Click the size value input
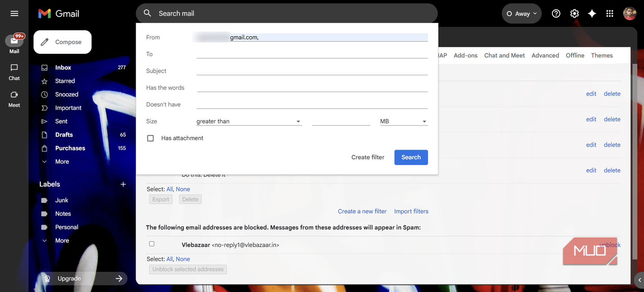This screenshot has width=644, height=292. [341, 121]
